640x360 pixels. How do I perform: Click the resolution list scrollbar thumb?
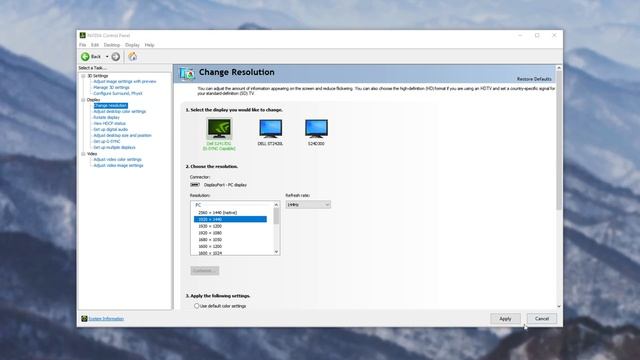click(276, 216)
